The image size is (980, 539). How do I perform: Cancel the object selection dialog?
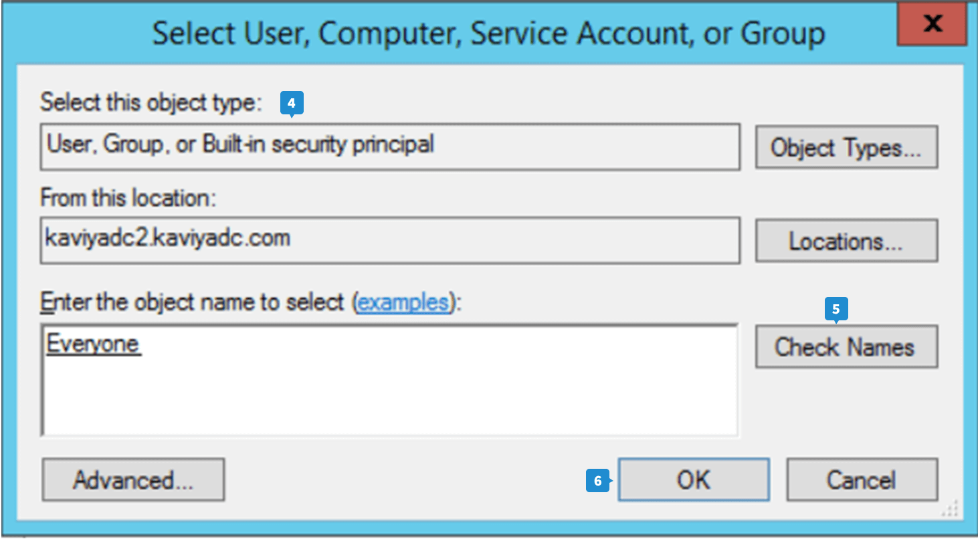pos(862,479)
